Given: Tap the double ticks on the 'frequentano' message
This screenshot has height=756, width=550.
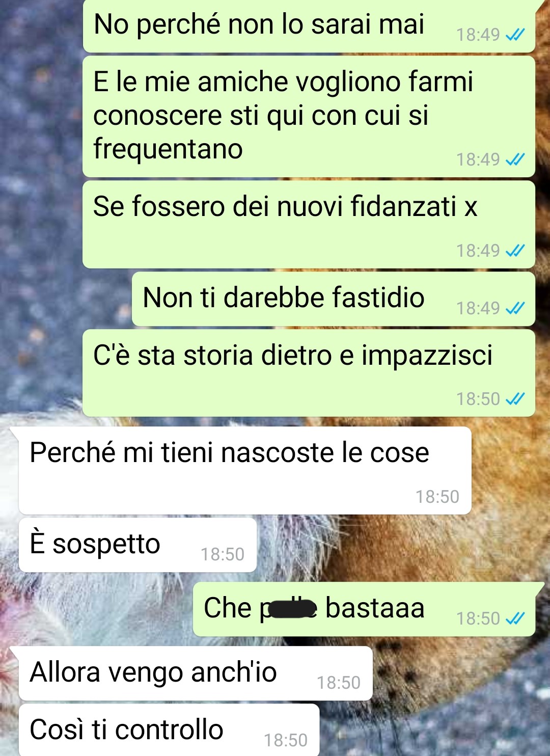Looking at the screenshot, I should coord(515,159).
